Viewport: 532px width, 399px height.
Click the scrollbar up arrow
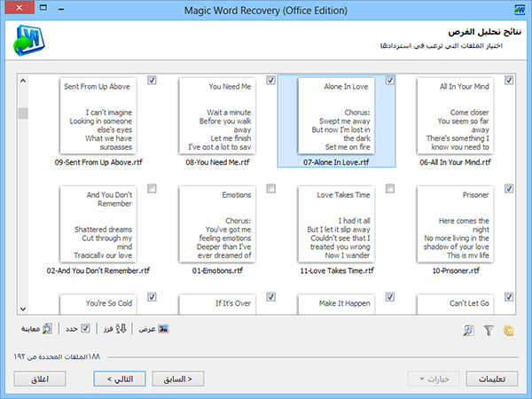pos(23,81)
